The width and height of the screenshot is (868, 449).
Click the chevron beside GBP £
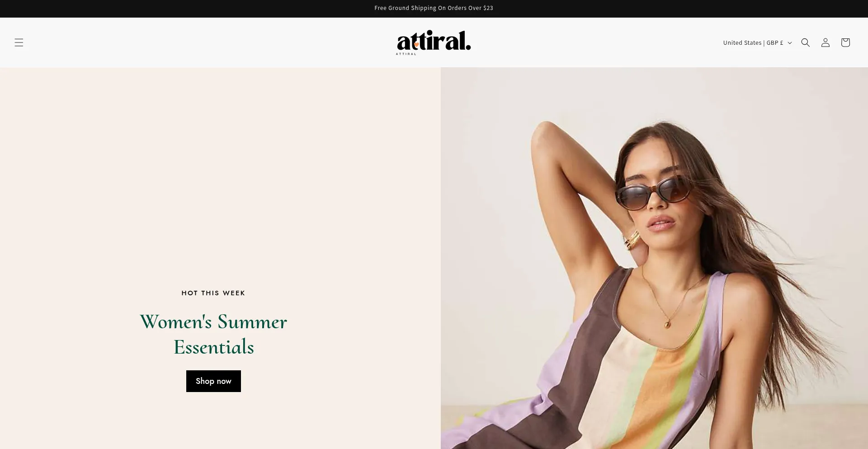pos(790,43)
